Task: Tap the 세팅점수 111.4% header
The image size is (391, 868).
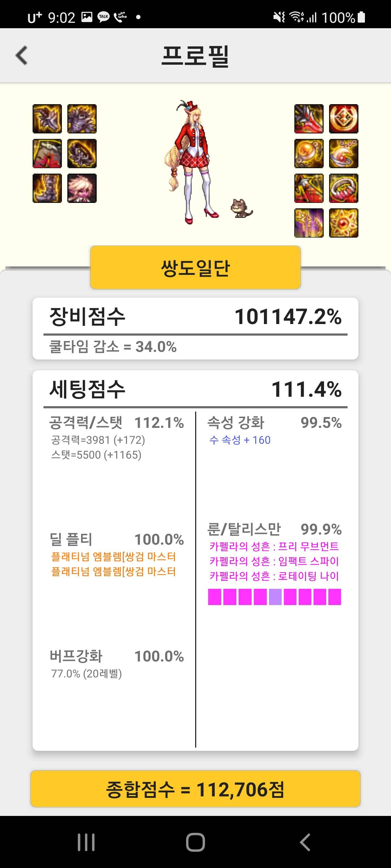Action: 195,389
